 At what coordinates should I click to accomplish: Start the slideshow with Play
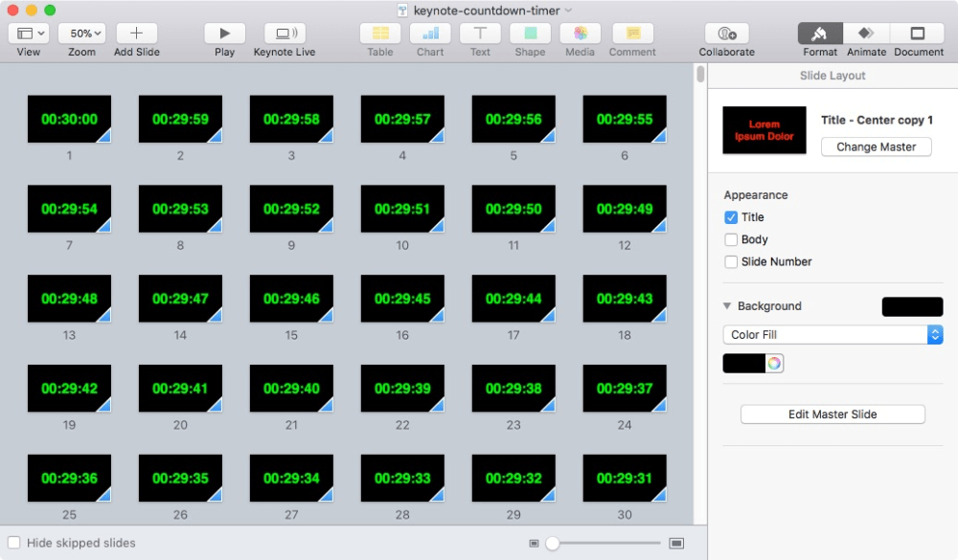click(x=224, y=34)
